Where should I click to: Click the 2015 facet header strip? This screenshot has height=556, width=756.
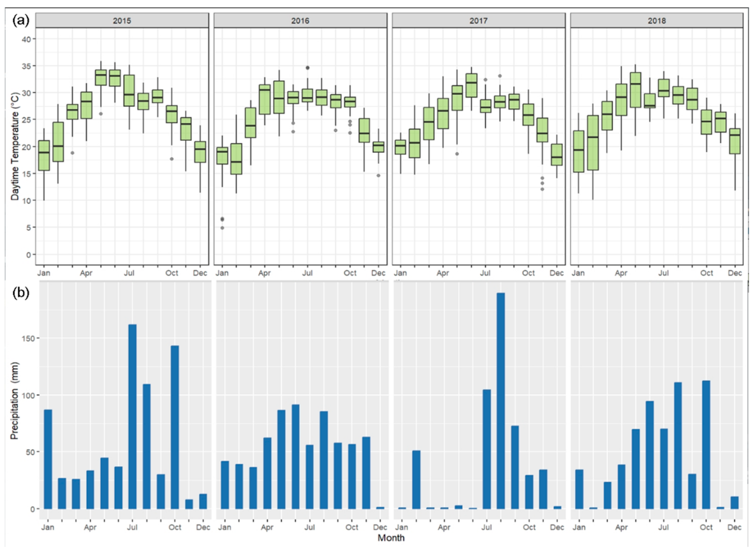pos(122,21)
